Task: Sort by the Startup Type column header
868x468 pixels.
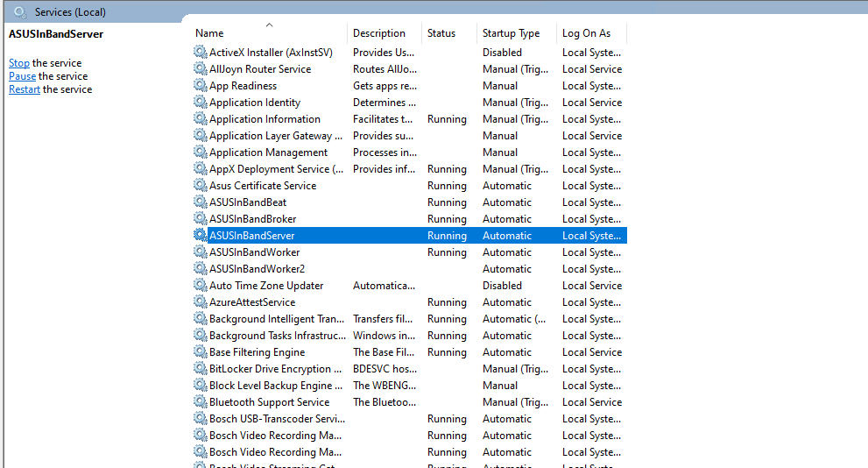Action: click(x=516, y=33)
